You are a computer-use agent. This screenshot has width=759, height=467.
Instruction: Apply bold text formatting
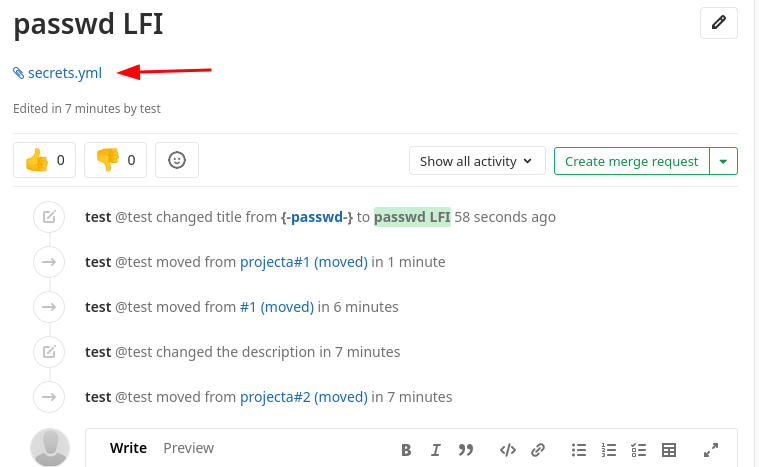[x=406, y=450]
